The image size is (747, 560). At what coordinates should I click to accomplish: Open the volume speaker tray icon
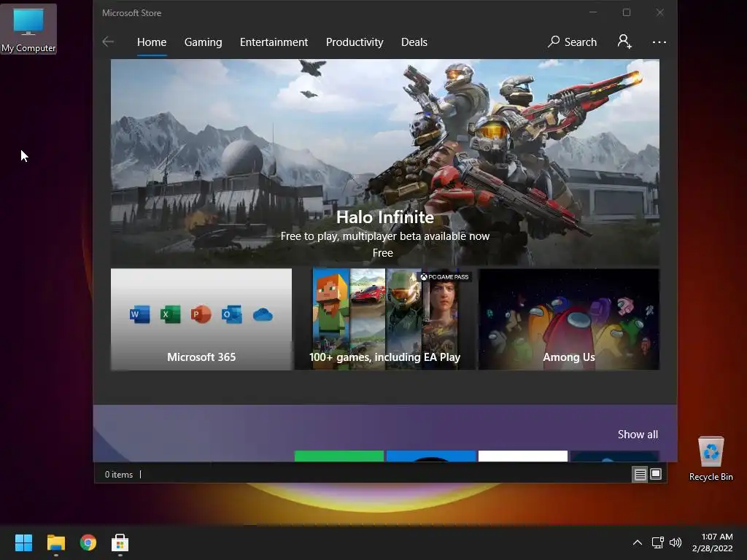[676, 542]
